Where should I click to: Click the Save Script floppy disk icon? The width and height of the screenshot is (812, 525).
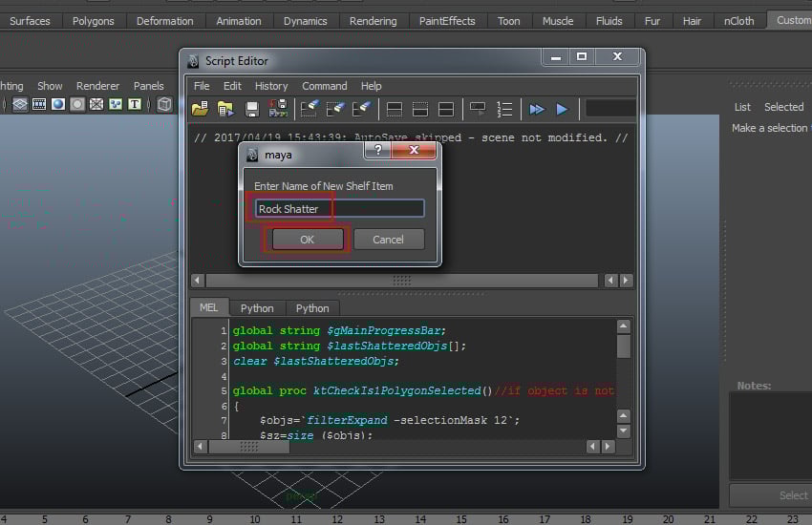(252, 109)
